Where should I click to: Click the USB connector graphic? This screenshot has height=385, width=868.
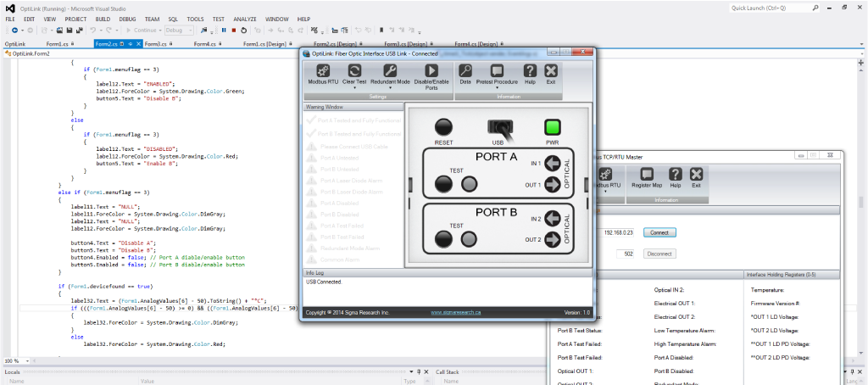[500, 129]
